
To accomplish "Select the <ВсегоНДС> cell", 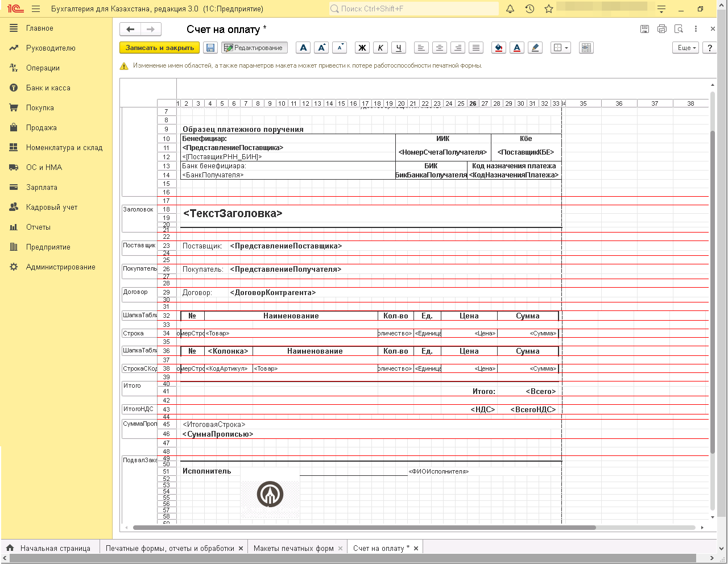I will (533, 409).
